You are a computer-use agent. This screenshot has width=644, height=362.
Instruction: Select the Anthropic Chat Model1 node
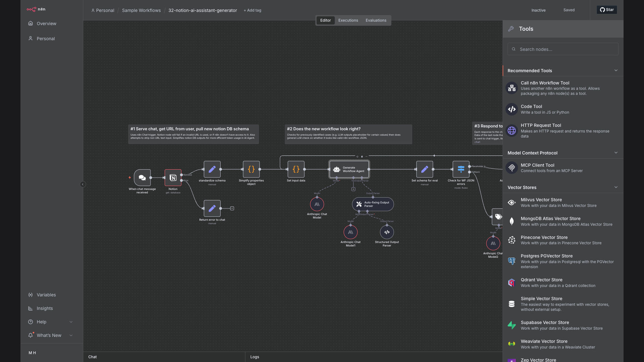351,232
